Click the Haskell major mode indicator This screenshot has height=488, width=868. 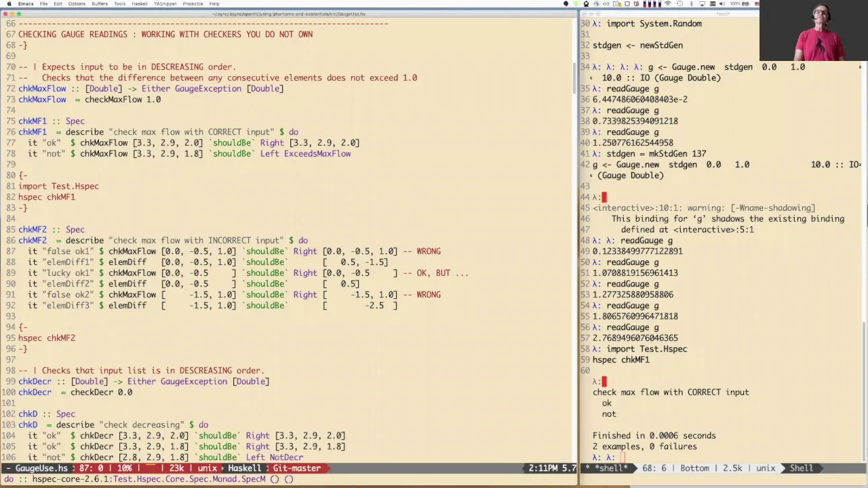click(244, 468)
